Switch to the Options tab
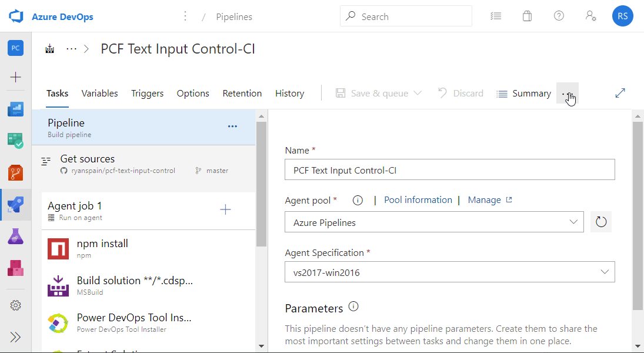Image resolution: width=644 pixels, height=353 pixels. [193, 94]
